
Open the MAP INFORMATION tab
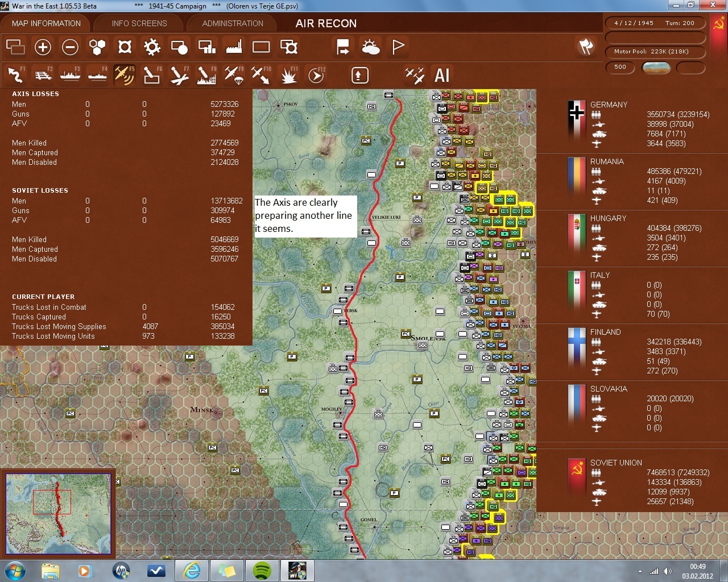pos(46,23)
